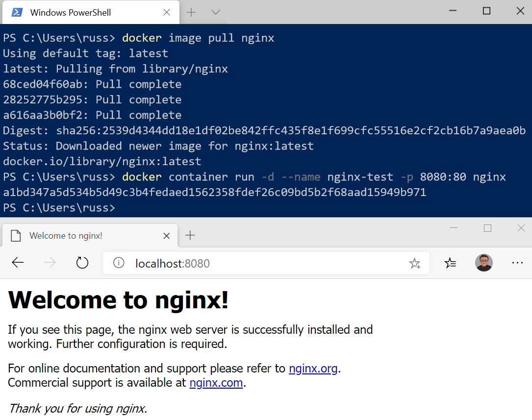
Task: Click 'Using default tag: latest' line
Action: [x=85, y=53]
